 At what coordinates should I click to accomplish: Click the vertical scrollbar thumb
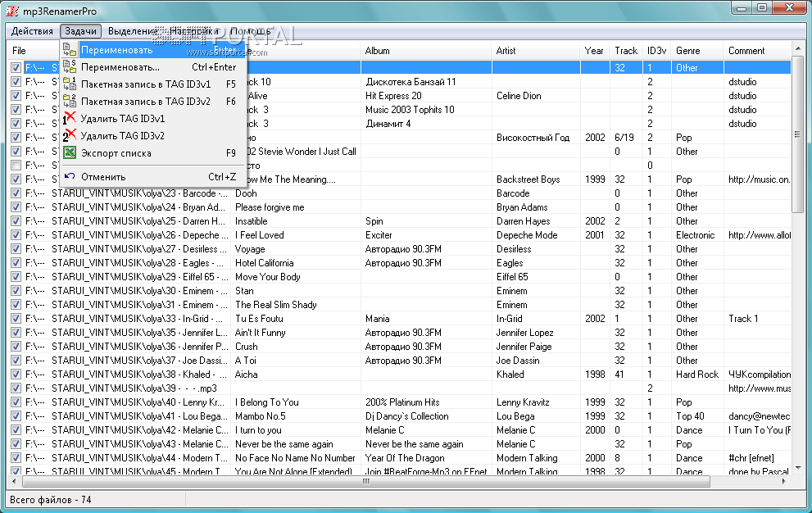pos(797,134)
